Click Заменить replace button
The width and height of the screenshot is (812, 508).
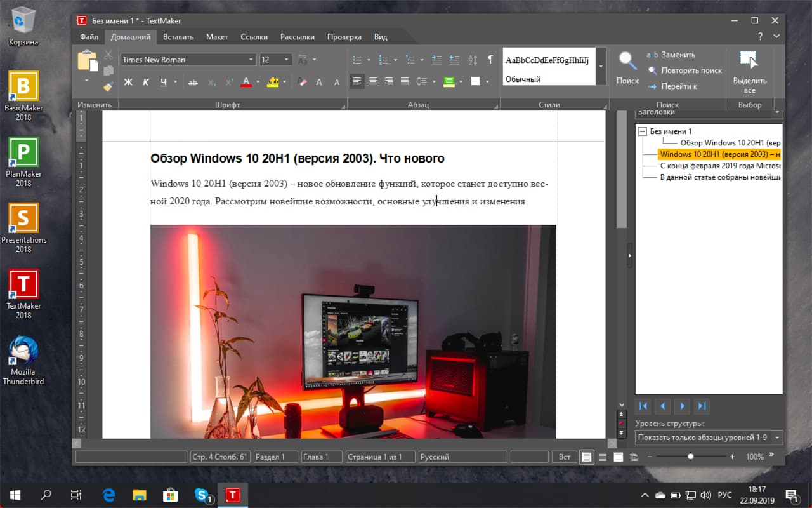672,55
